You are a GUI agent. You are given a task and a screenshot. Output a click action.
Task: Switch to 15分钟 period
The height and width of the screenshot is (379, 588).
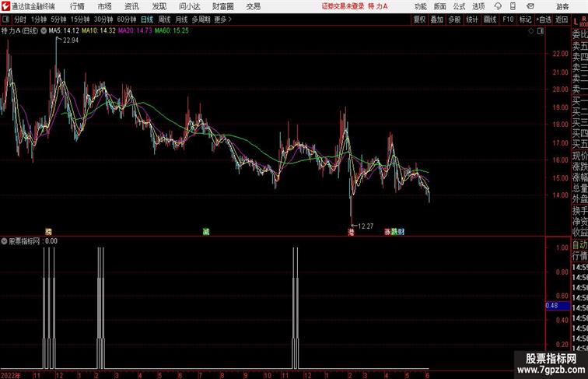(x=80, y=19)
